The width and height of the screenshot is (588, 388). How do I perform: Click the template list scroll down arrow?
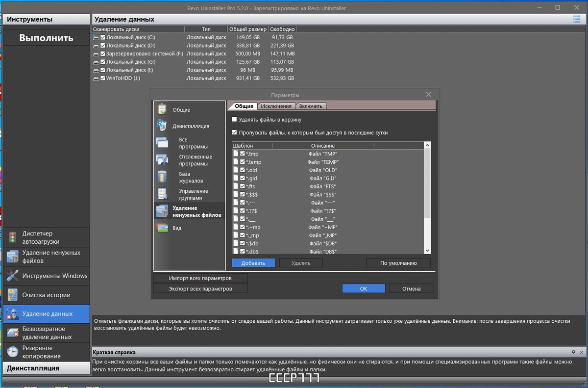pyautogui.click(x=427, y=250)
